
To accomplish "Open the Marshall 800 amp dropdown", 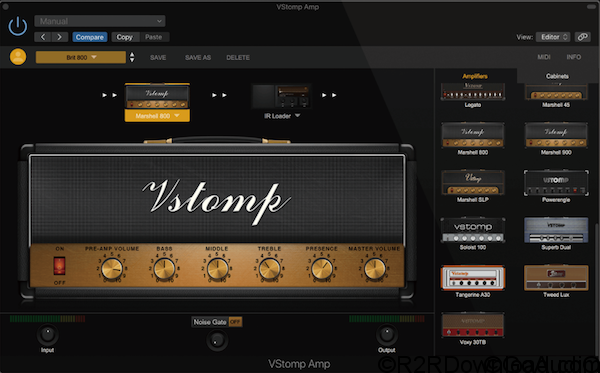I will (157, 116).
